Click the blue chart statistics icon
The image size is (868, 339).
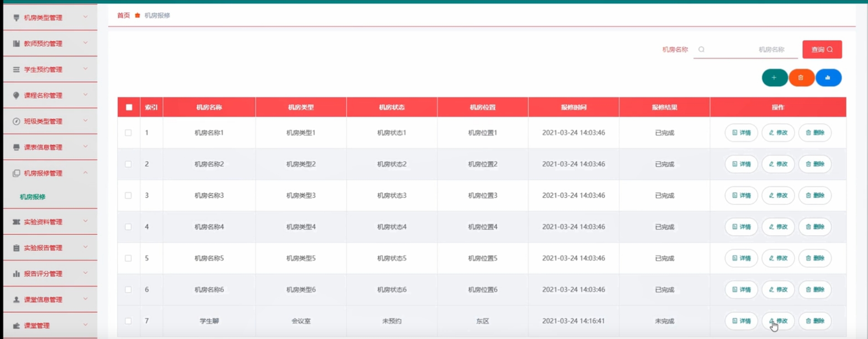point(828,78)
